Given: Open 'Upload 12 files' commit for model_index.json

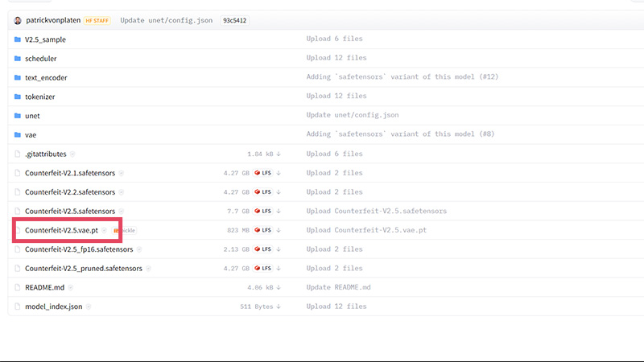Looking at the screenshot, I should pos(336,306).
